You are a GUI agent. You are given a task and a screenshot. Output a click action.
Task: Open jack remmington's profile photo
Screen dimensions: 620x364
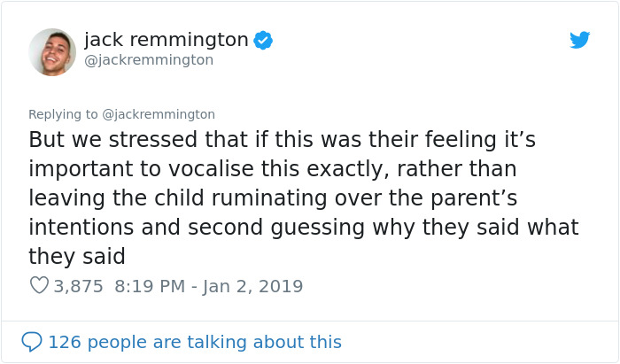pyautogui.click(x=52, y=52)
